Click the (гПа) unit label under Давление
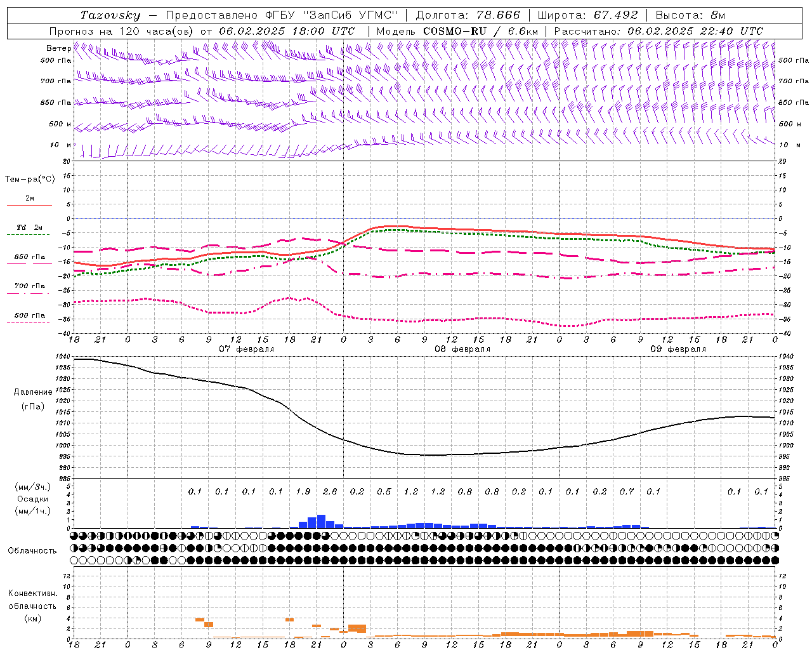The image size is (812, 650). coord(33,406)
